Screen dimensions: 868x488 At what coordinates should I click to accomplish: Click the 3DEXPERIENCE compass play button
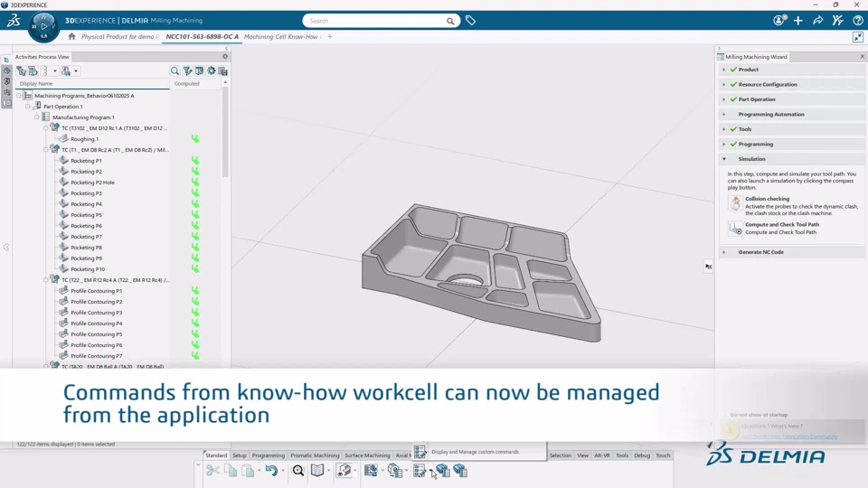[x=44, y=26]
